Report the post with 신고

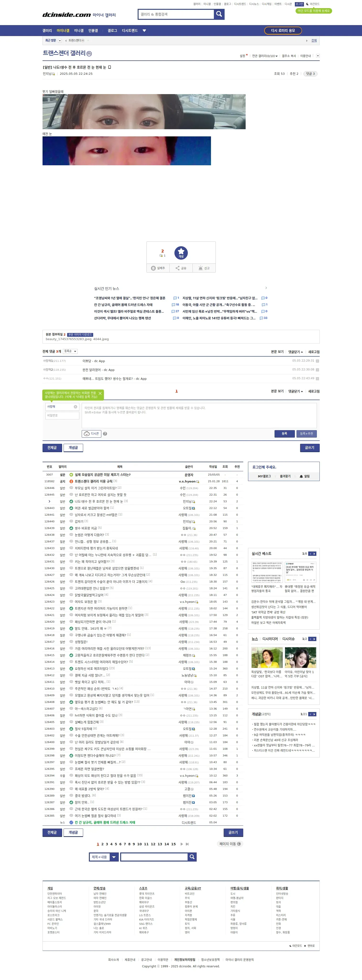(x=204, y=268)
